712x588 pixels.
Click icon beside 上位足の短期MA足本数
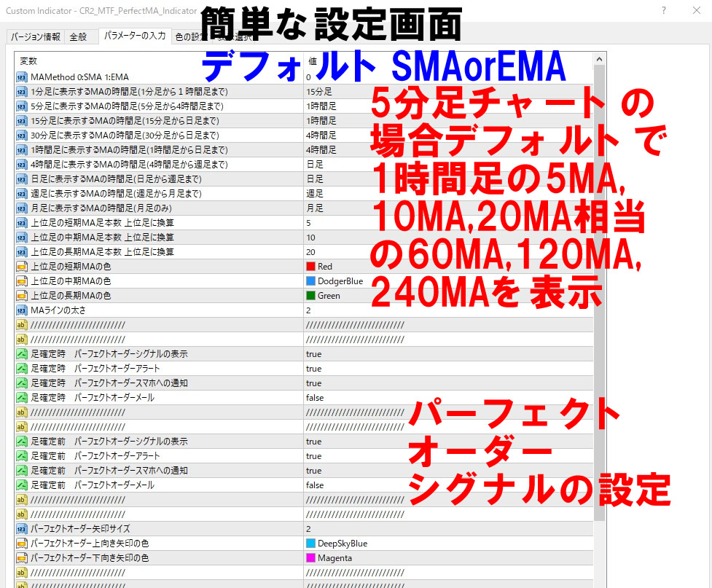pyautogui.click(x=21, y=223)
